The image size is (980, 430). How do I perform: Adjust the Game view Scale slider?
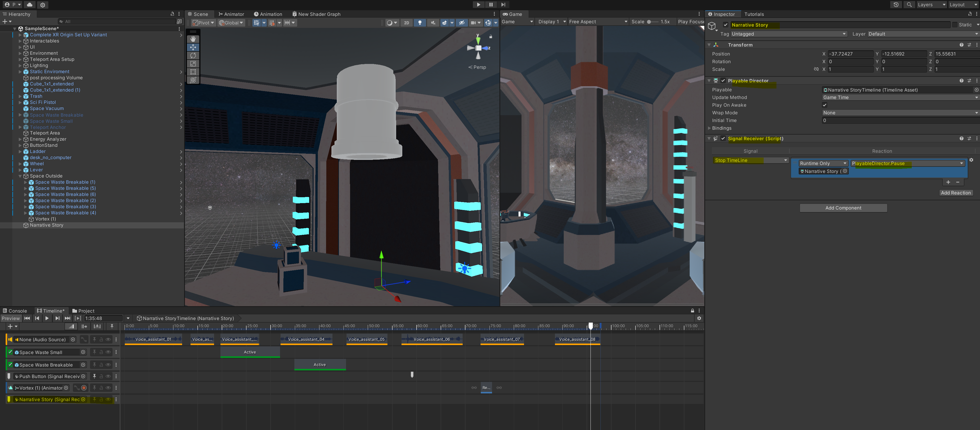(x=649, y=22)
